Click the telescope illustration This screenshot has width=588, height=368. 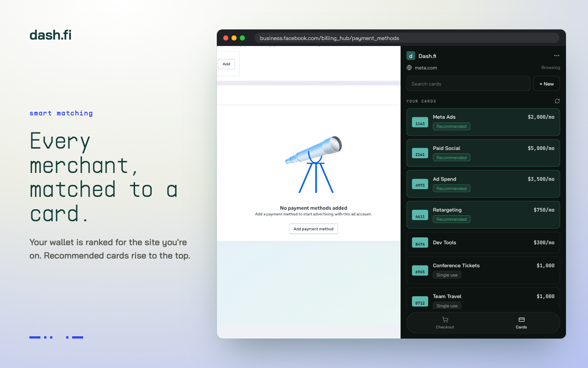point(313,164)
